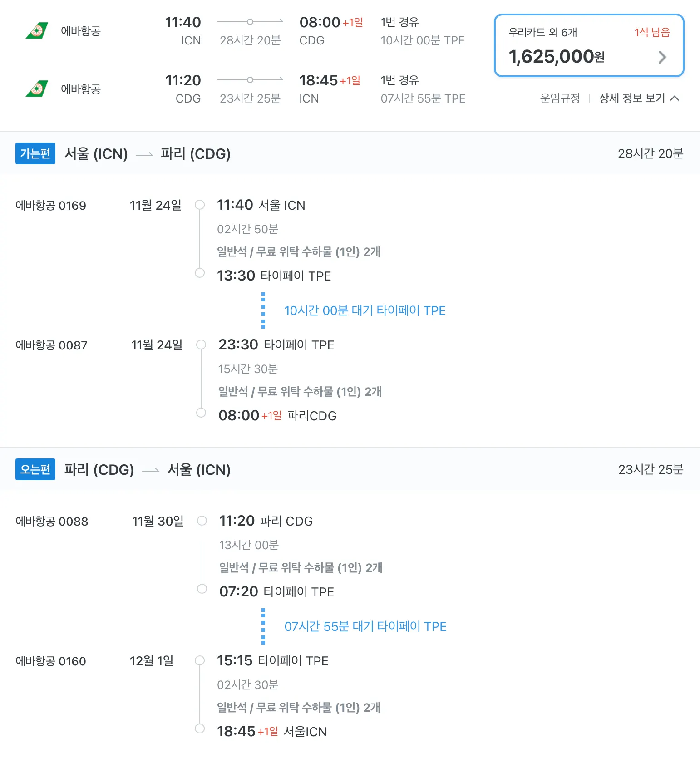Click flight number 에바항공 0088
The height and width of the screenshot is (758, 700).
(x=52, y=522)
